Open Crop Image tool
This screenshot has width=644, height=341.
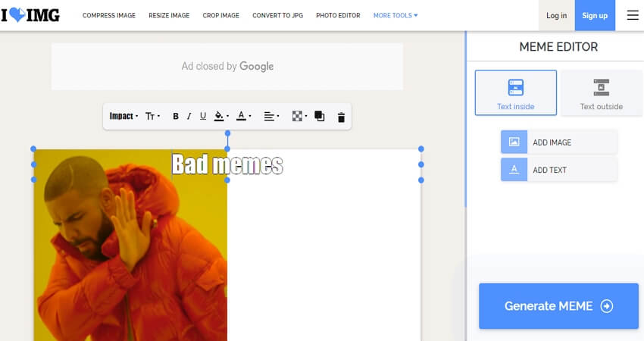coord(220,15)
